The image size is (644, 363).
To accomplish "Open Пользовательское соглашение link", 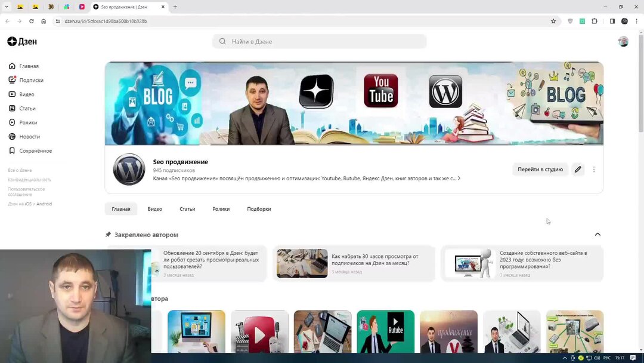I will pos(26,192).
